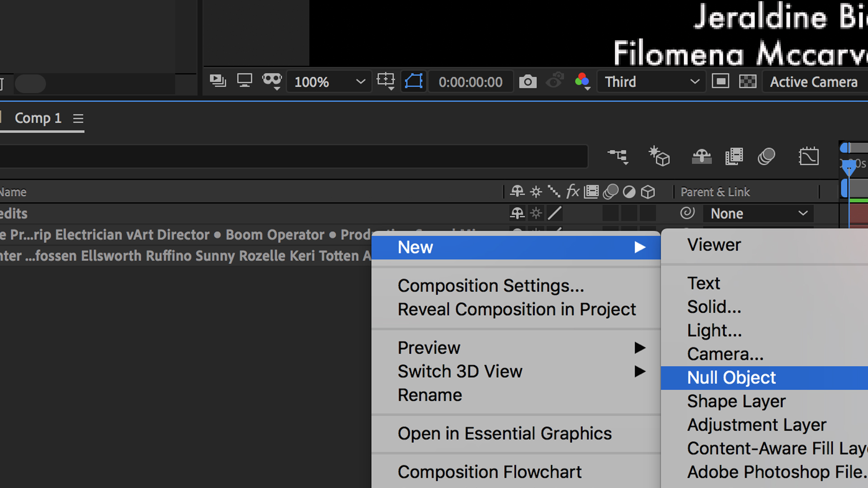The width and height of the screenshot is (868, 488).
Task: Open the Third resolution dropdown
Action: [x=651, y=82]
